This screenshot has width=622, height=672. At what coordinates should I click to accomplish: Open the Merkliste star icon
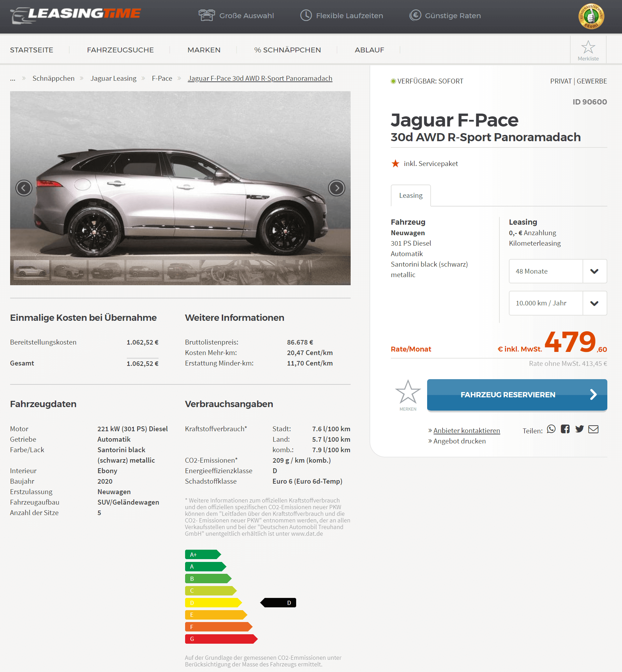pos(588,47)
